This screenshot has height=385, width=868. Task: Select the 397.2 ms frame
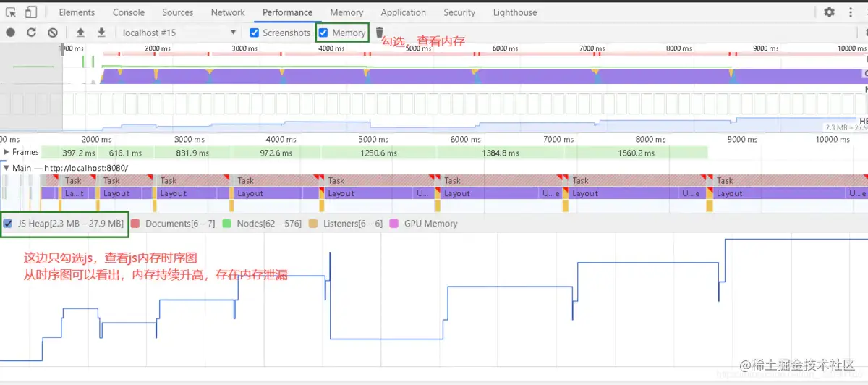[x=78, y=153]
